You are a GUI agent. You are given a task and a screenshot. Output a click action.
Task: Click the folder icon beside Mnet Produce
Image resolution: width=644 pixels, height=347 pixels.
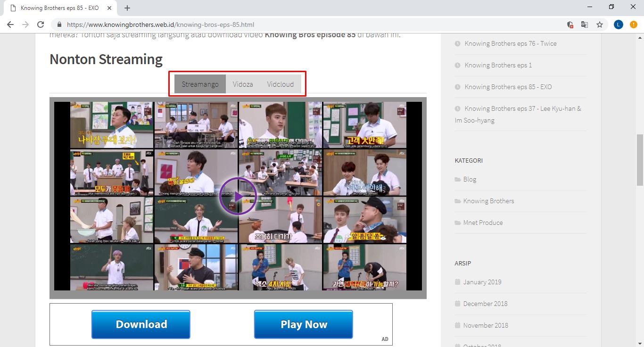tap(458, 223)
